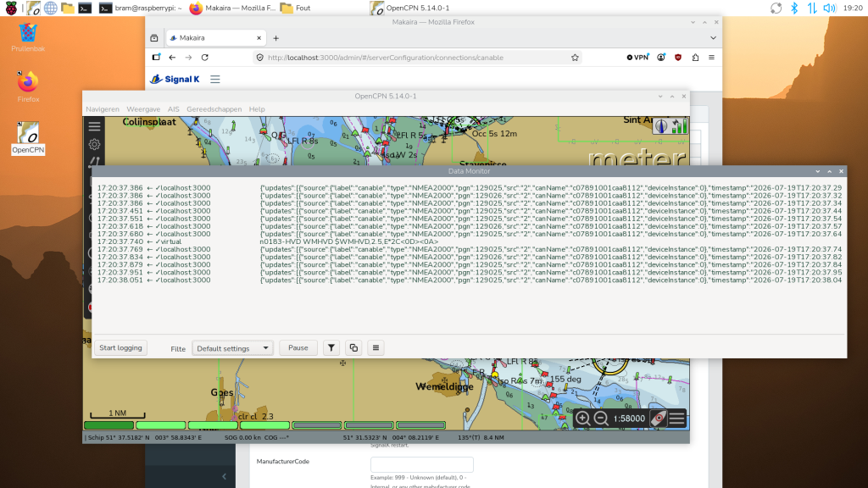Zoom in on the chart

point(582,419)
